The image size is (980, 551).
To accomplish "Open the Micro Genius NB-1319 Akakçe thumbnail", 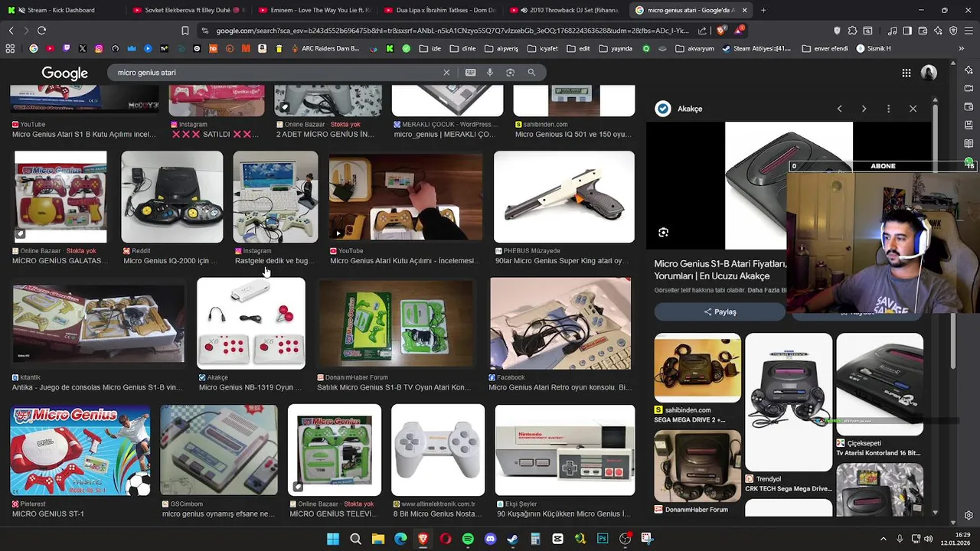I will click(x=251, y=324).
